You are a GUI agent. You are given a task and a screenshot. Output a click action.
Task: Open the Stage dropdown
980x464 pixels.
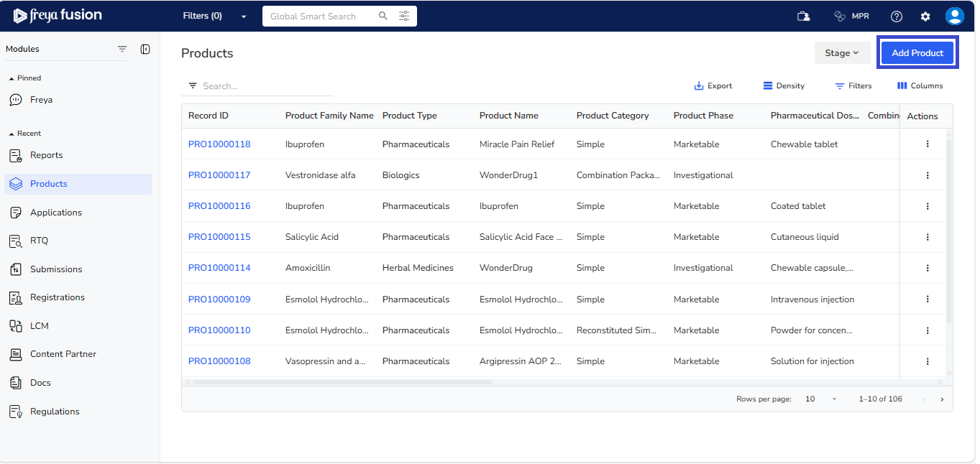point(842,53)
